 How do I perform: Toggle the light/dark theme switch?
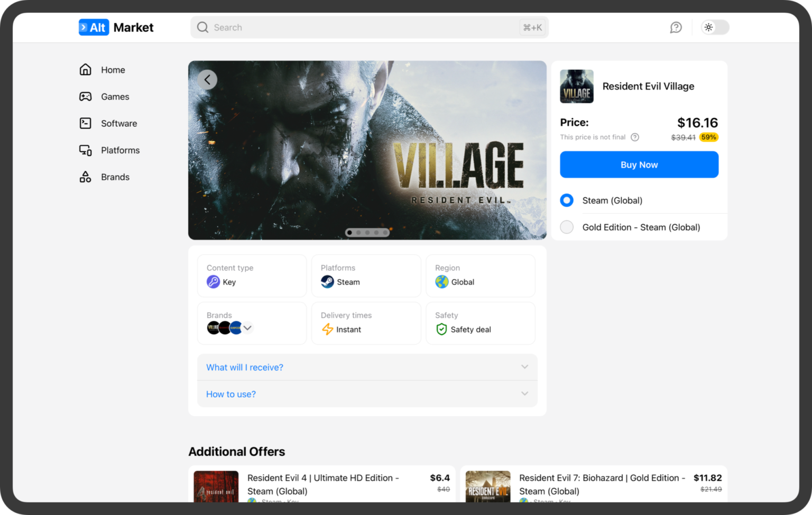tap(715, 27)
